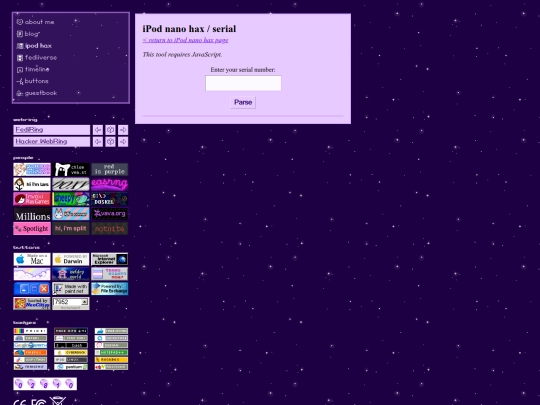Navigate to the buttons page
540x405 pixels.
coord(32,81)
